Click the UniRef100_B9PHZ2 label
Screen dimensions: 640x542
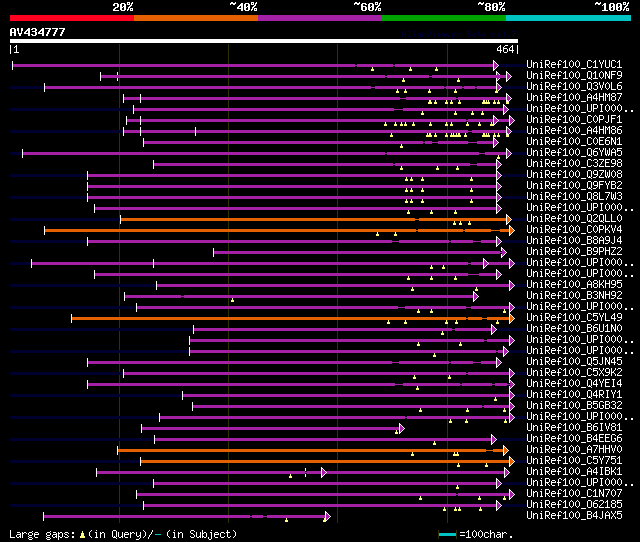(574, 252)
